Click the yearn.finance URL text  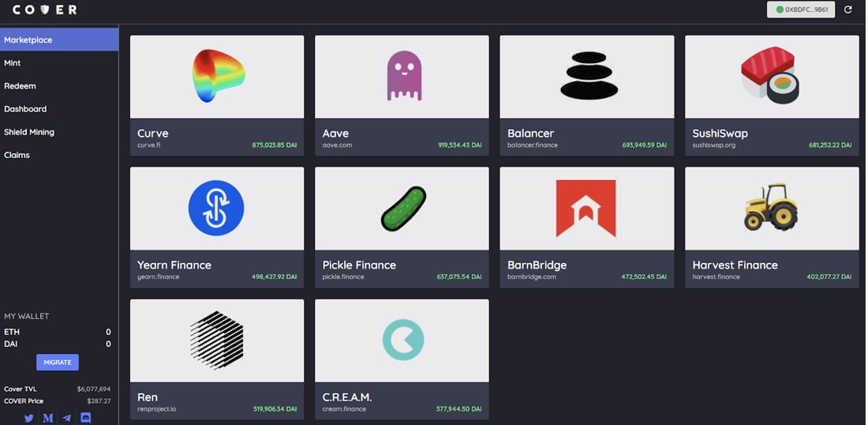pos(159,277)
